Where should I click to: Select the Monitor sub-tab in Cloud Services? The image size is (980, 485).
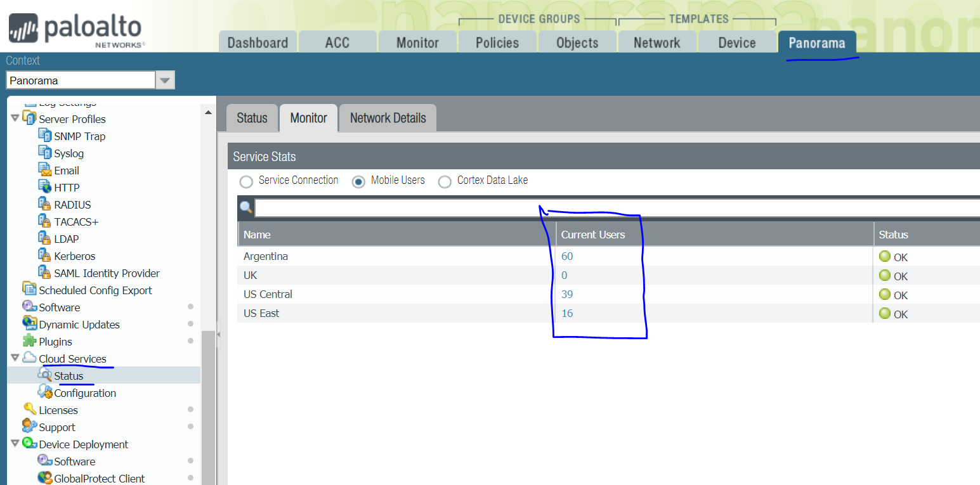coord(309,118)
